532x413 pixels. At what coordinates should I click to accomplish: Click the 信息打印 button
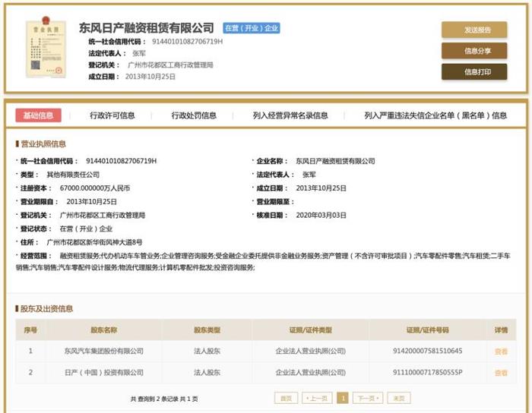tap(474, 71)
